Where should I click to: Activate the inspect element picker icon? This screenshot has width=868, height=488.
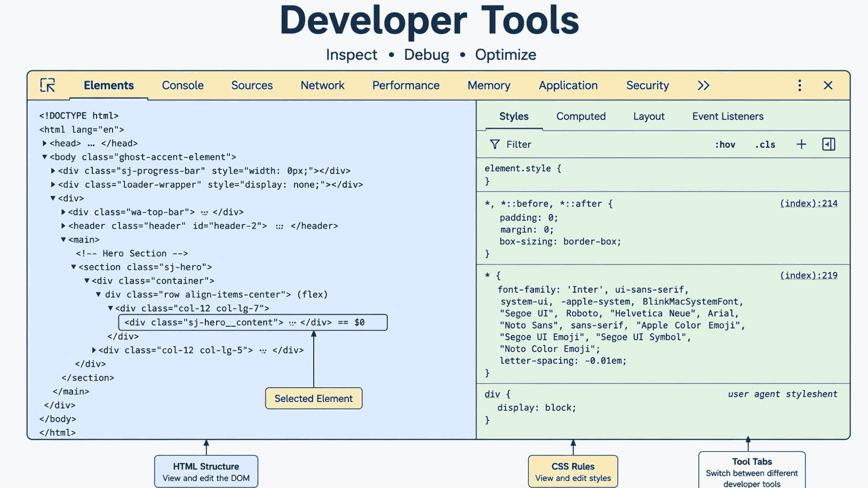(47, 85)
